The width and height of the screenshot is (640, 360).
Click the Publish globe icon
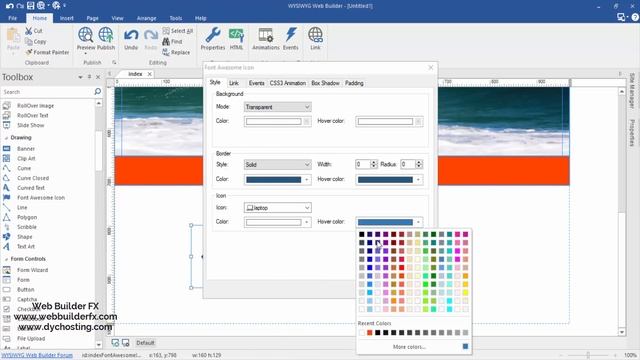click(106, 35)
